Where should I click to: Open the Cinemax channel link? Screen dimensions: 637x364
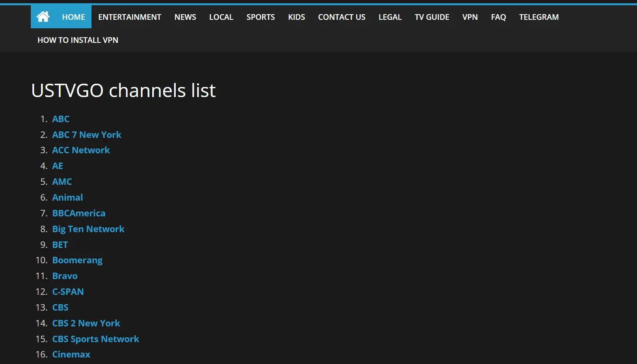coord(71,354)
